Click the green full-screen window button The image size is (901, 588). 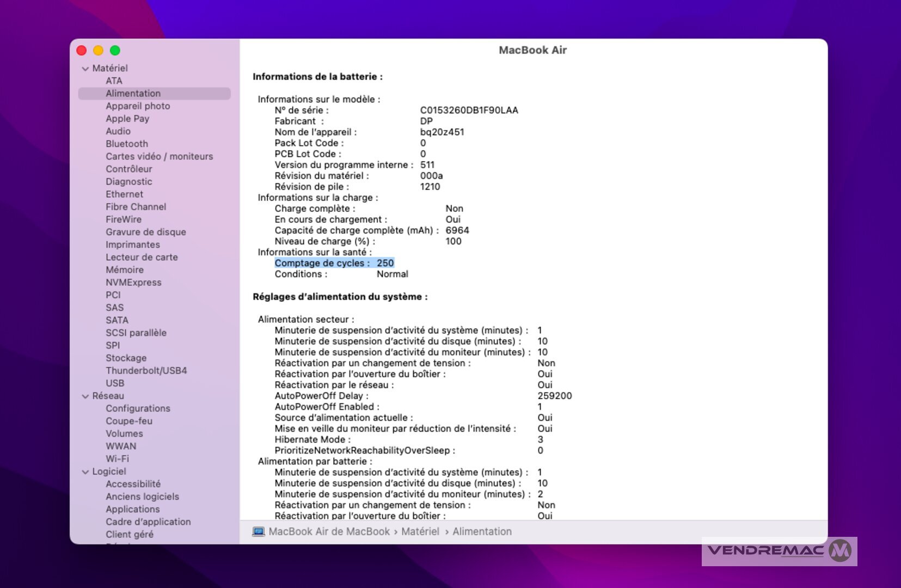pyautogui.click(x=115, y=51)
